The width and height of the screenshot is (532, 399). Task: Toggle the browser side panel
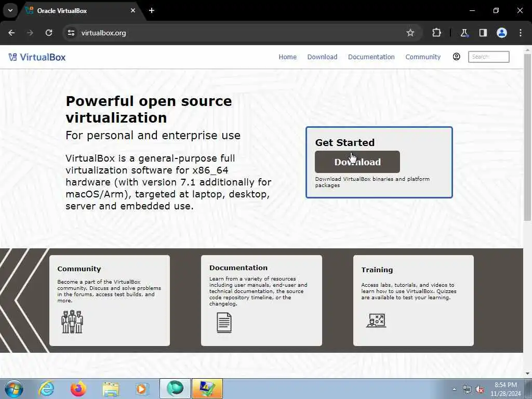483,33
